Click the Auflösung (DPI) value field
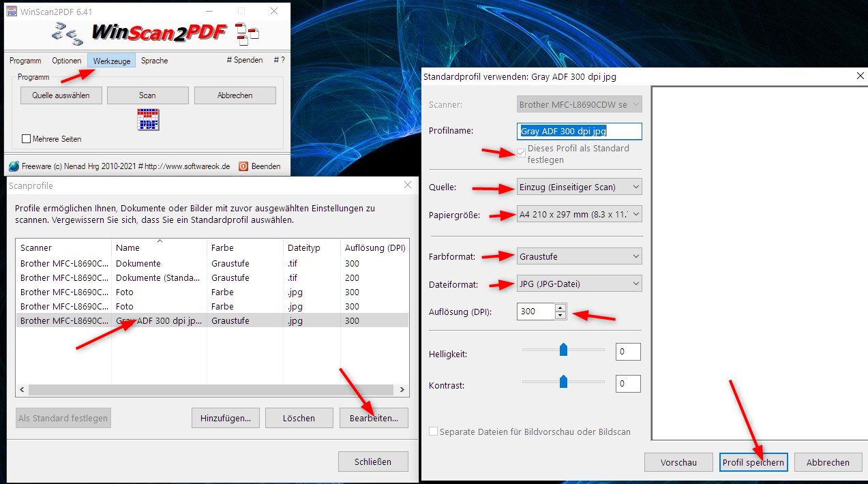Screen dimensions: 868x484 click(536, 312)
